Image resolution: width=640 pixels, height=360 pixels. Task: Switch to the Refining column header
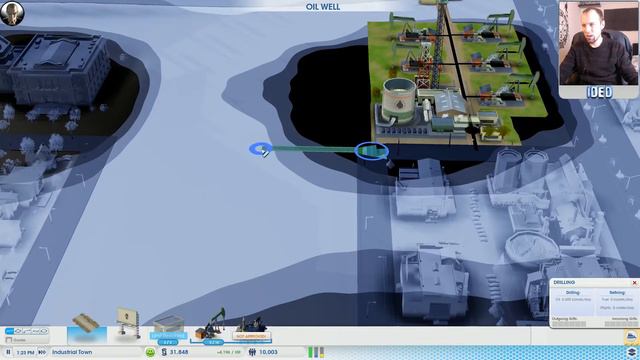pos(617,293)
